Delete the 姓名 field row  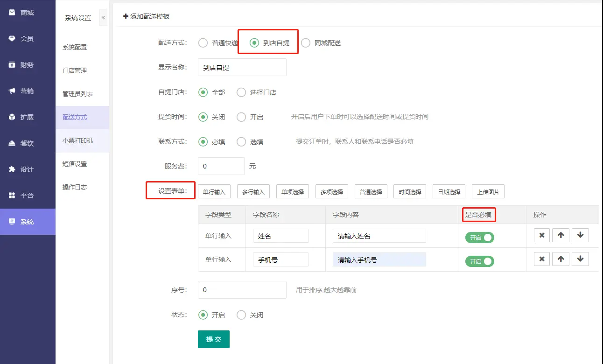pos(542,235)
